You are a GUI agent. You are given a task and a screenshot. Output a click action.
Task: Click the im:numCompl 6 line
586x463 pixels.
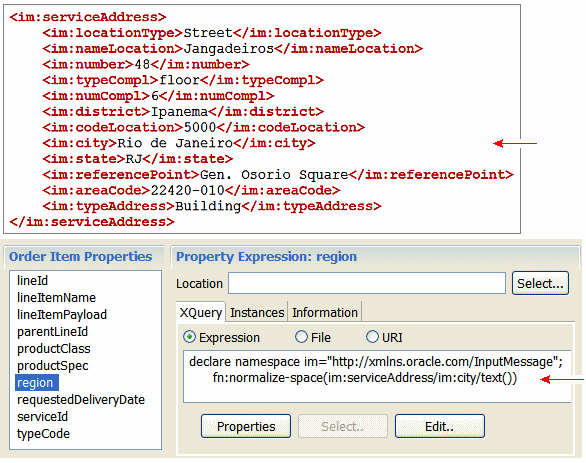158,96
